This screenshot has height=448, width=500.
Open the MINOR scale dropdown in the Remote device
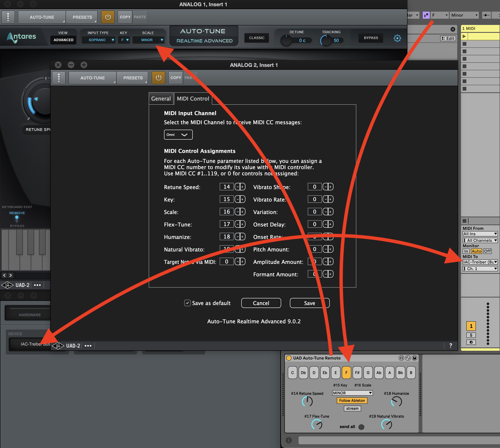coord(352,393)
